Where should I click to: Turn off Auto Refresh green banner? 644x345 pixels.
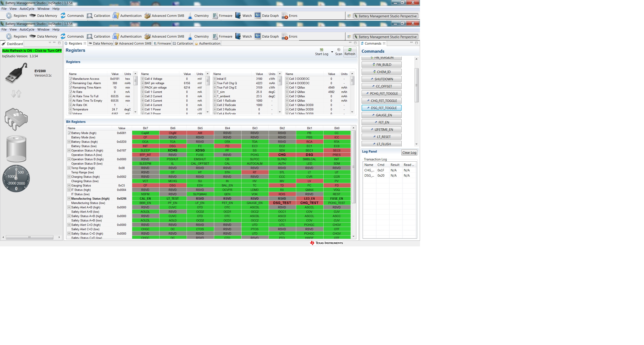pyautogui.click(x=32, y=51)
